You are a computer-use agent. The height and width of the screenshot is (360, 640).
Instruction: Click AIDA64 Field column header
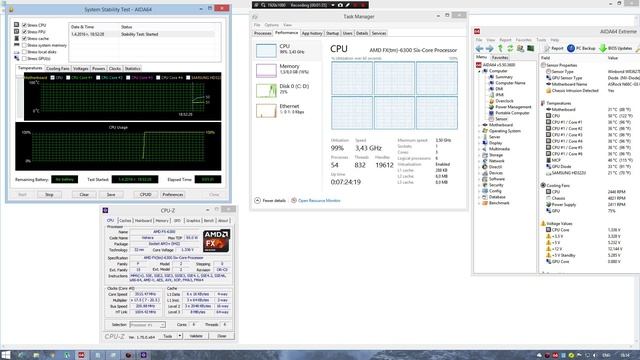[546, 58]
